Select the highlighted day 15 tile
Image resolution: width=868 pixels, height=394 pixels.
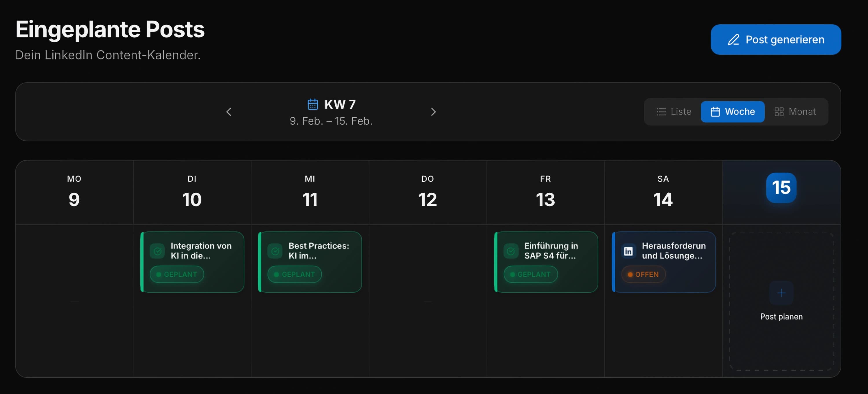tap(781, 188)
